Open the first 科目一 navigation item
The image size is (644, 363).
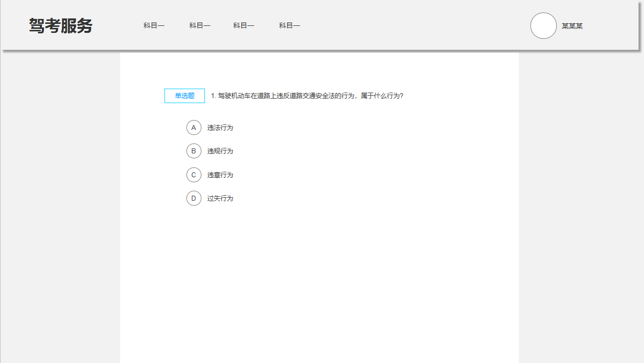click(154, 26)
